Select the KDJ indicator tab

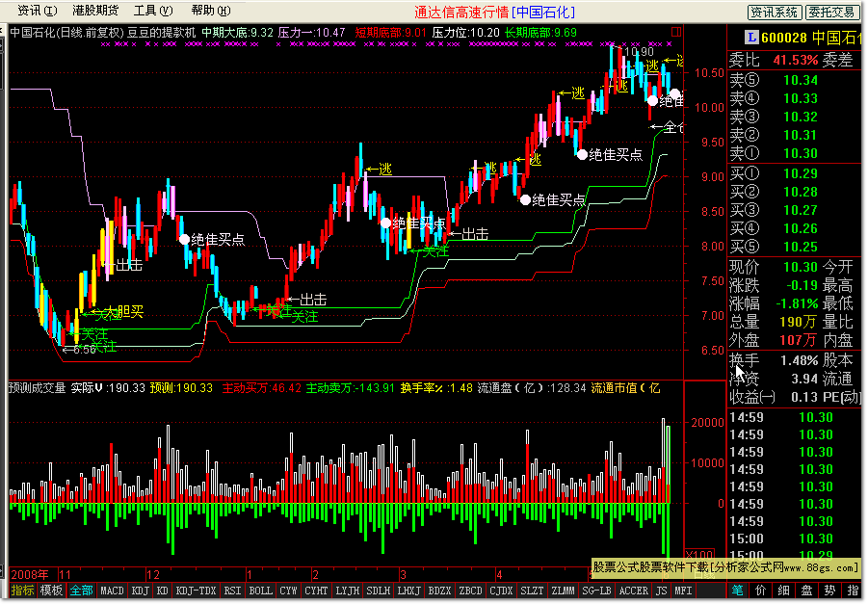pyautogui.click(x=140, y=591)
